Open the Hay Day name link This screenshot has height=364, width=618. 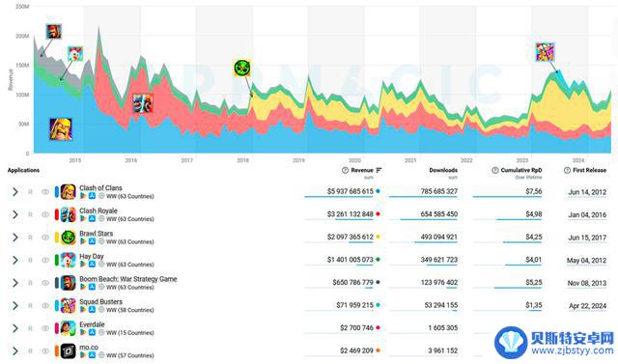[92, 257]
